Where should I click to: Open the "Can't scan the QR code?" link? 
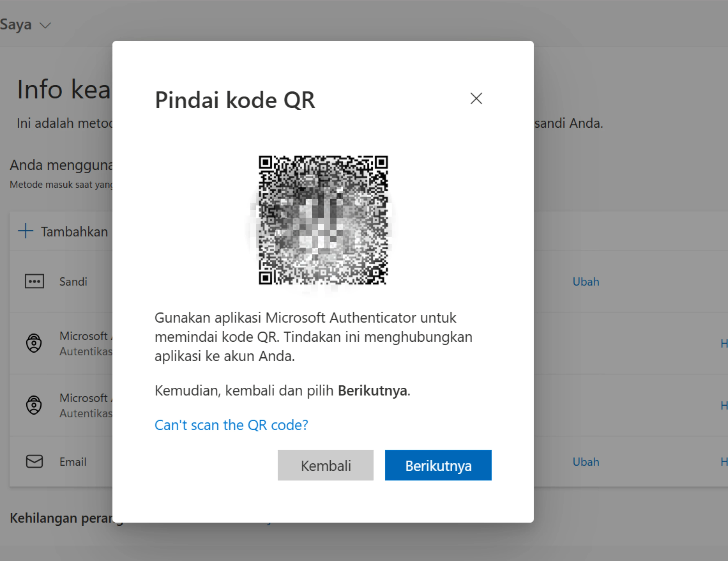pos(231,425)
